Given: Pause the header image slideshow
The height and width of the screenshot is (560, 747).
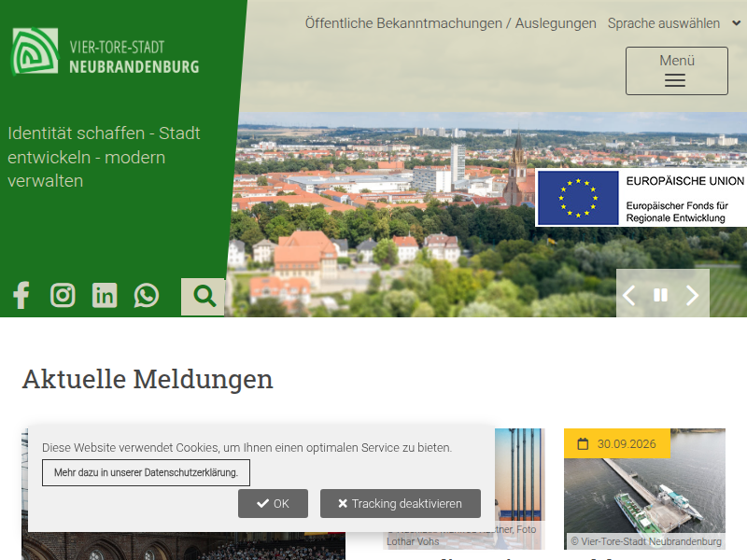Looking at the screenshot, I should (660, 296).
